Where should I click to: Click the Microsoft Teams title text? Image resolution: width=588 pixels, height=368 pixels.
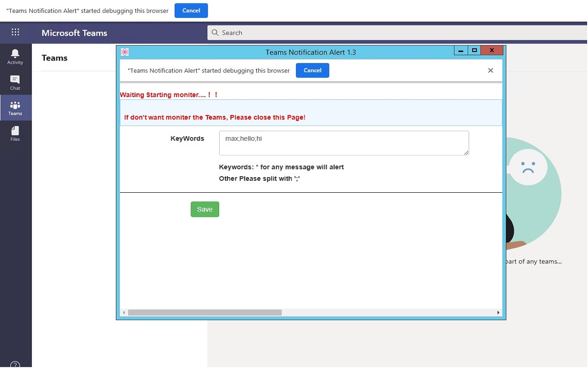pos(74,33)
